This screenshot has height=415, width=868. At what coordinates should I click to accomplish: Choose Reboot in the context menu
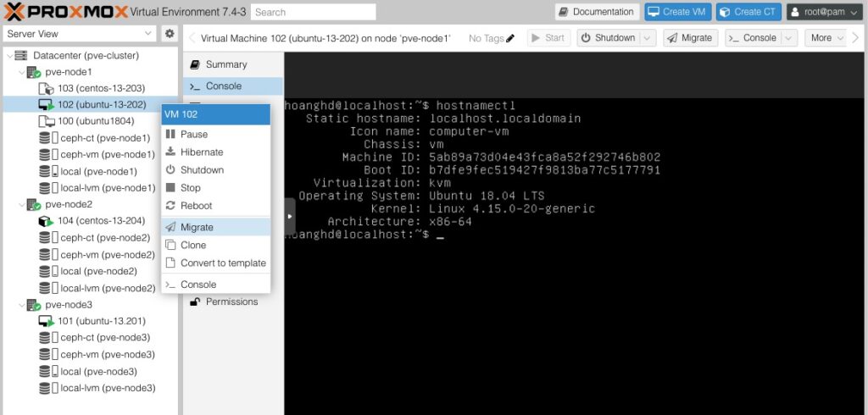(216, 206)
